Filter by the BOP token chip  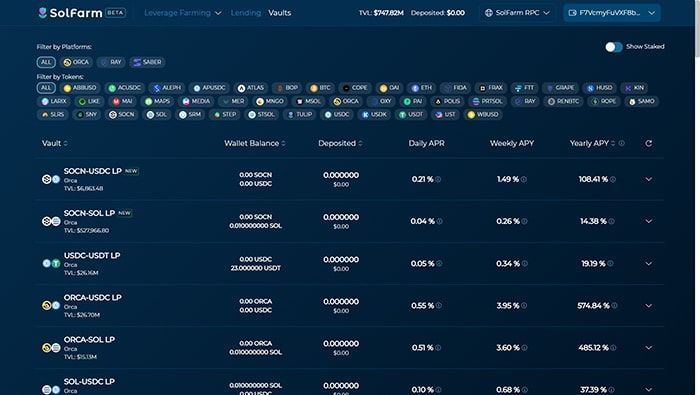click(287, 88)
